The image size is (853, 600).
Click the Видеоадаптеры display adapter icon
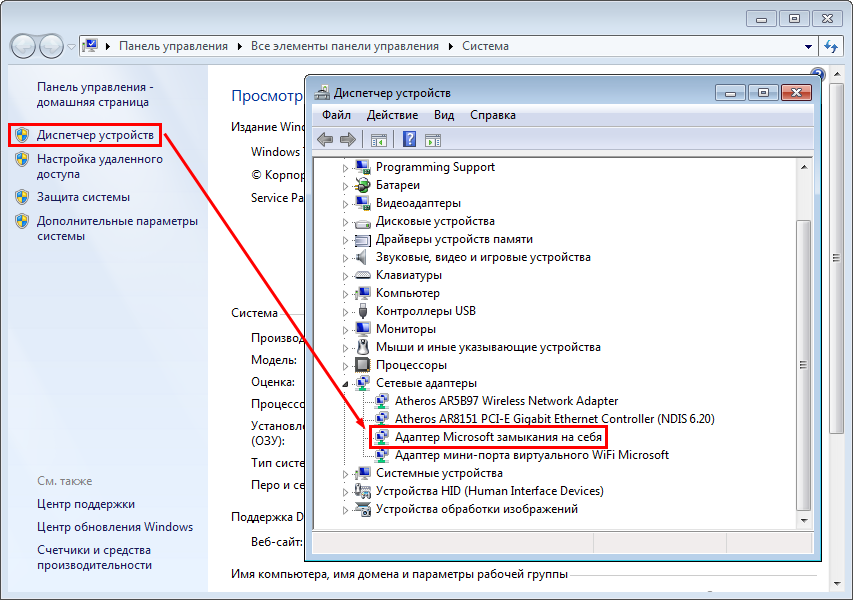click(362, 203)
